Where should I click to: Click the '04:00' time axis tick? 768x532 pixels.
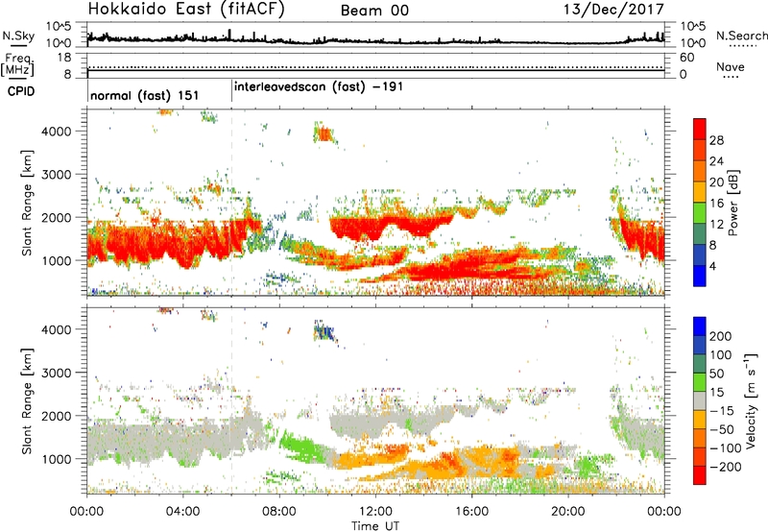[x=182, y=512]
